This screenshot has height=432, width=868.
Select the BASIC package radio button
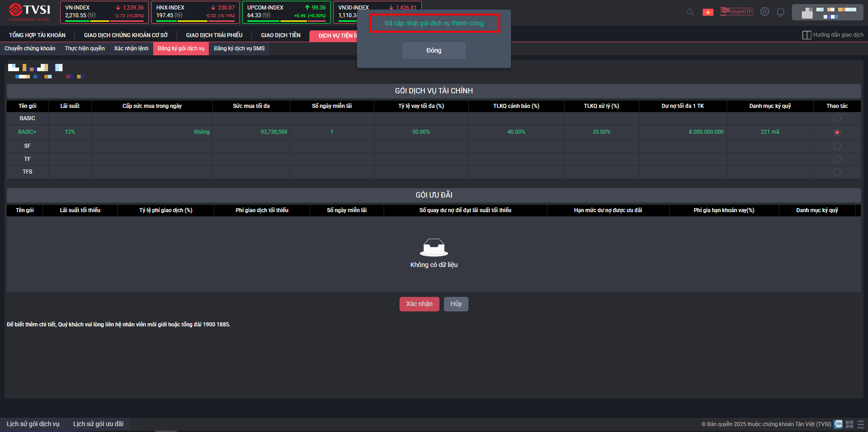837,118
